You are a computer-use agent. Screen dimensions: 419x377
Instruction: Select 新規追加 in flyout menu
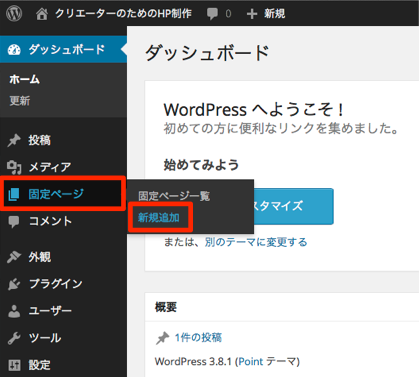(159, 218)
